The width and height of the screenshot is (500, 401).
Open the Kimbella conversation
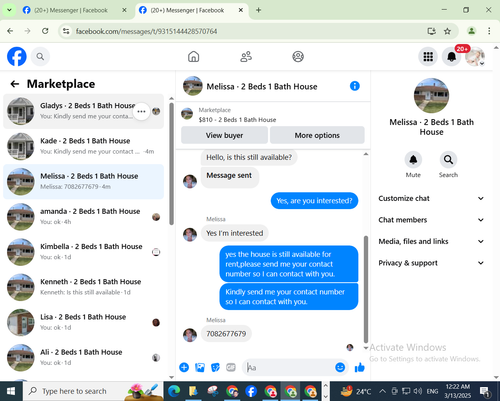[83, 252]
